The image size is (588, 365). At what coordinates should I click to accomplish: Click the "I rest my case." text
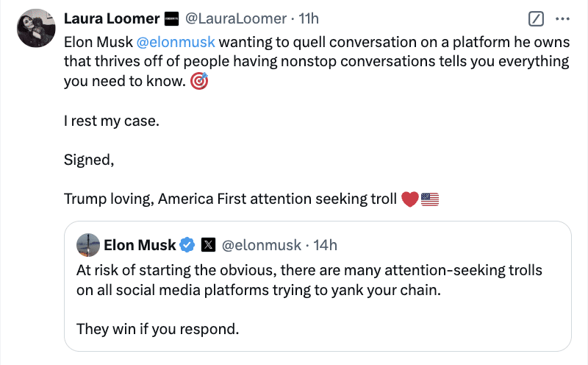112,121
